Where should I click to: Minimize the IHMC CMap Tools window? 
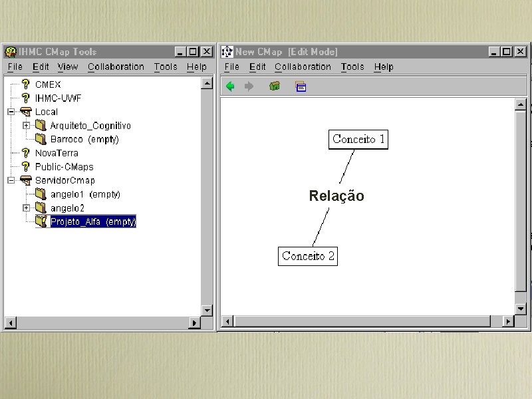click(180, 52)
